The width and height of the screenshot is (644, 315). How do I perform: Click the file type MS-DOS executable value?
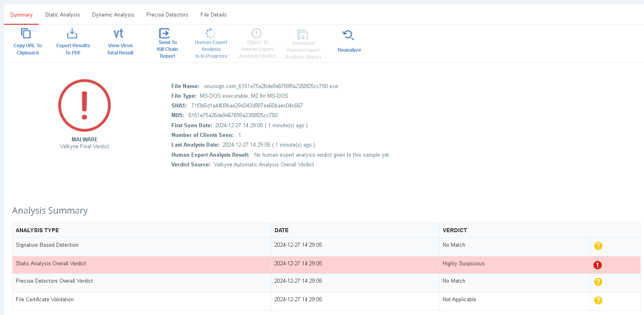pyautogui.click(x=244, y=96)
